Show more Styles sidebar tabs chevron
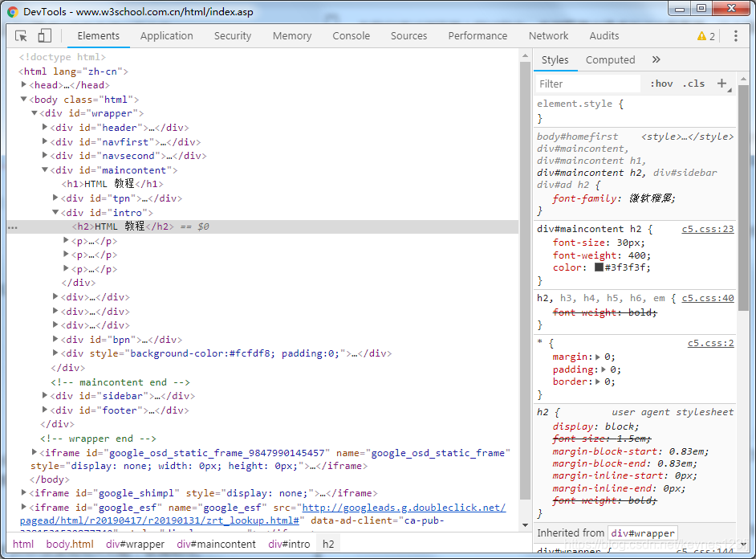This screenshot has height=559, width=756. tap(656, 59)
